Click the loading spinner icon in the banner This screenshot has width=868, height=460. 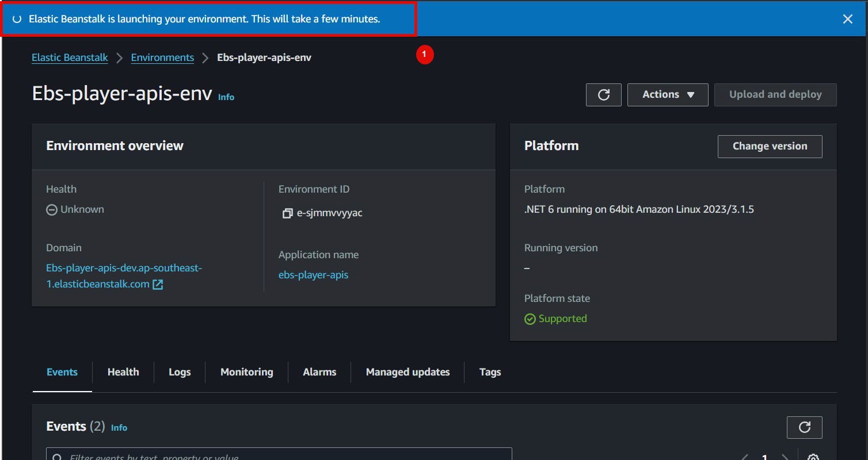[x=17, y=19]
